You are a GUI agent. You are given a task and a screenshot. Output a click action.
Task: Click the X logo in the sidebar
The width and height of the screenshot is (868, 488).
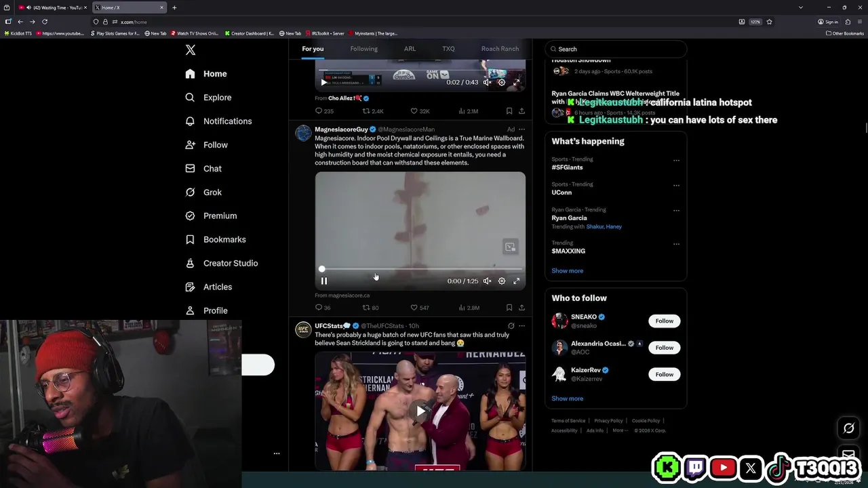tap(191, 50)
